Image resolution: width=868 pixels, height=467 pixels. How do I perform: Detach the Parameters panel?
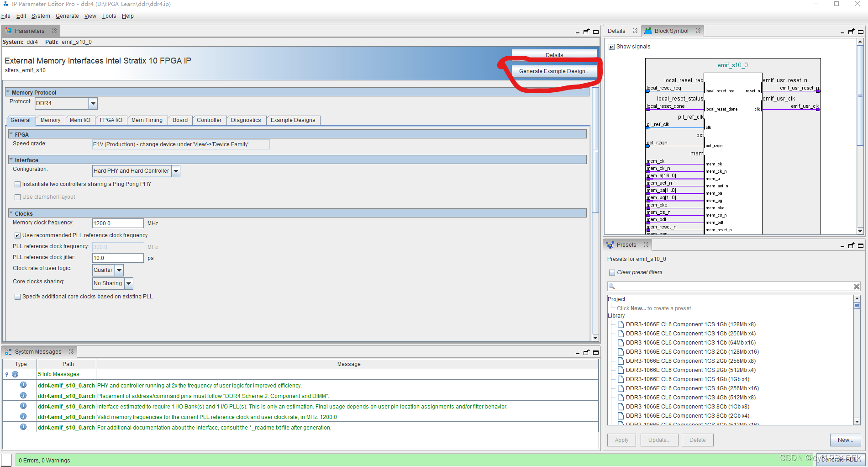pyautogui.click(x=587, y=32)
